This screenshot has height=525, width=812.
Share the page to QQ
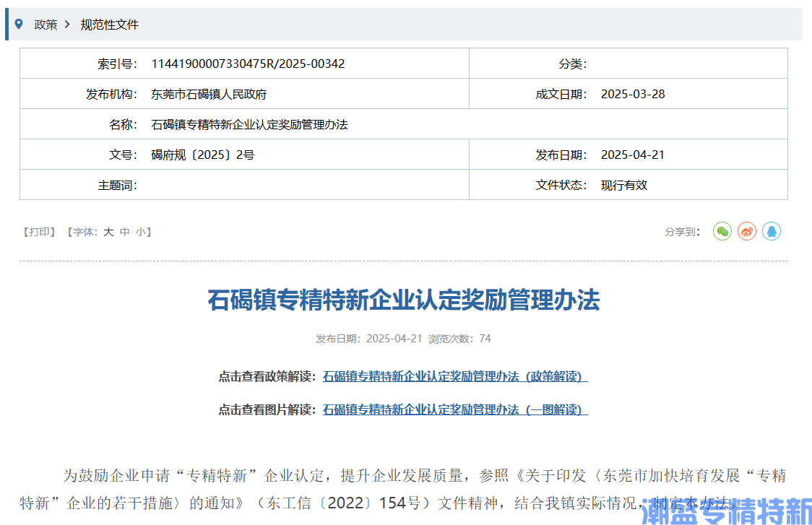771,231
